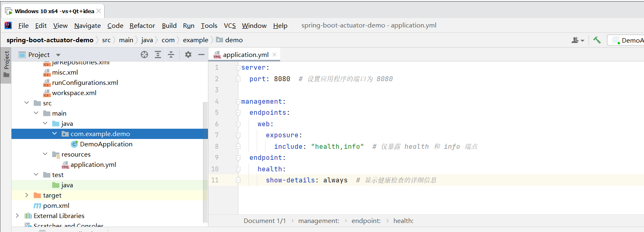Open the Code menu

coord(115,25)
